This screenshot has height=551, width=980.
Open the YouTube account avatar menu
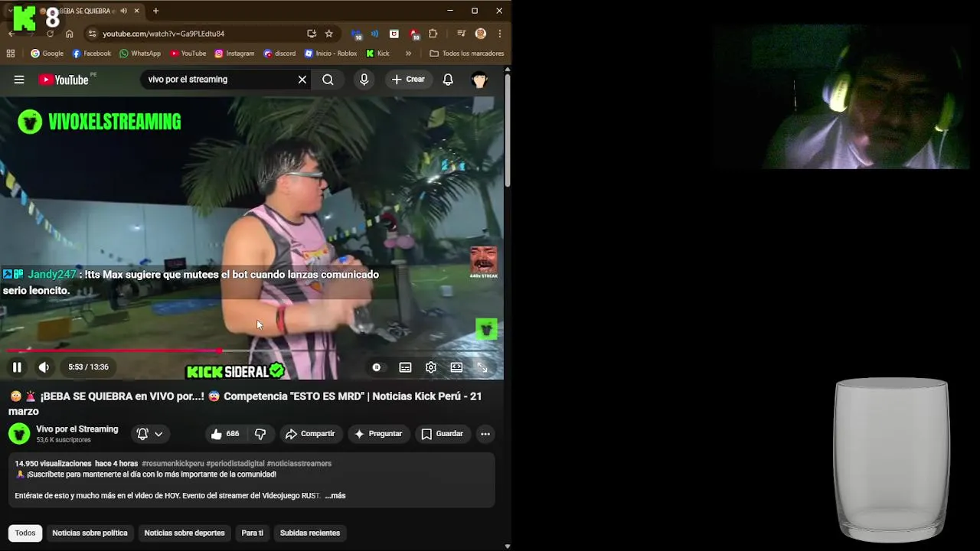tap(479, 80)
